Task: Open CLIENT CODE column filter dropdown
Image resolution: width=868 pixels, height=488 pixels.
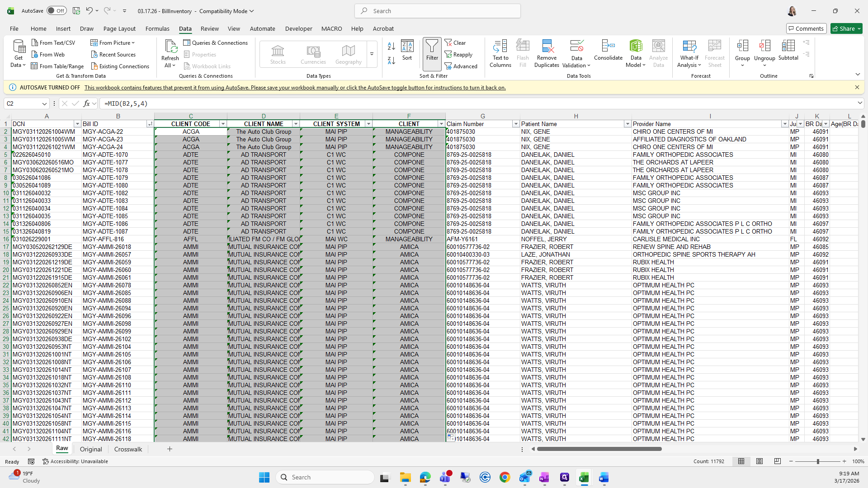Action: pos(223,124)
